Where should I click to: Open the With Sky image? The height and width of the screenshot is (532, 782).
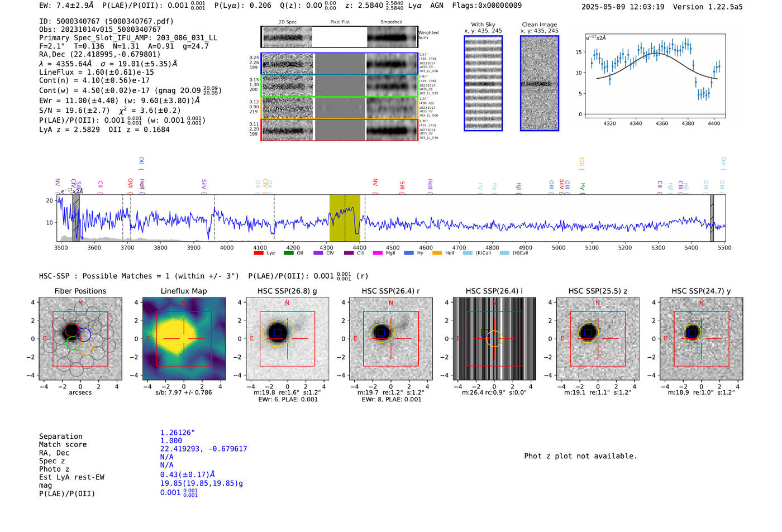click(x=483, y=84)
